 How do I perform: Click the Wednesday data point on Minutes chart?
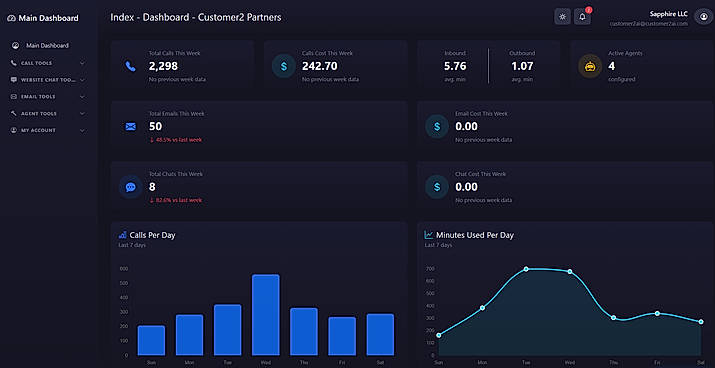coord(570,272)
